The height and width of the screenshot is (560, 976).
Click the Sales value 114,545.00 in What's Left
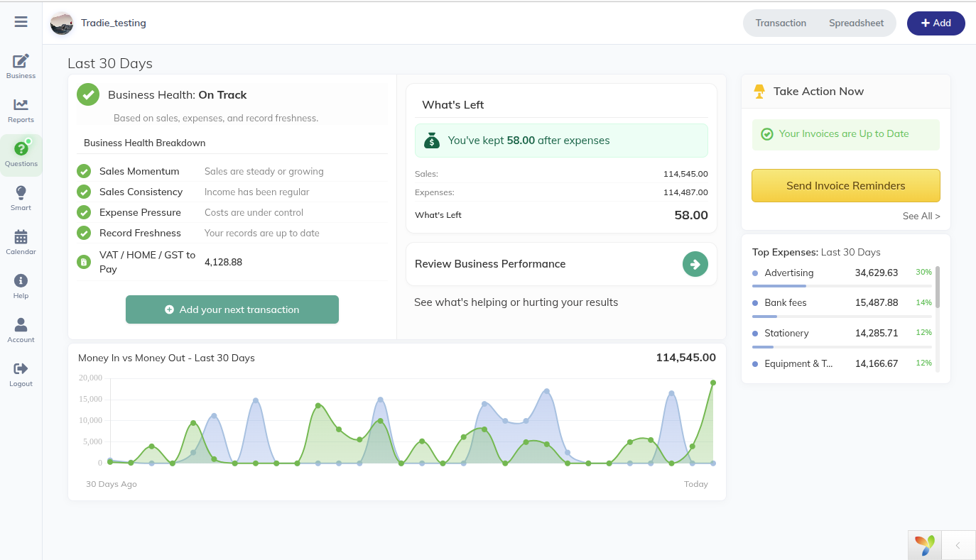(685, 174)
